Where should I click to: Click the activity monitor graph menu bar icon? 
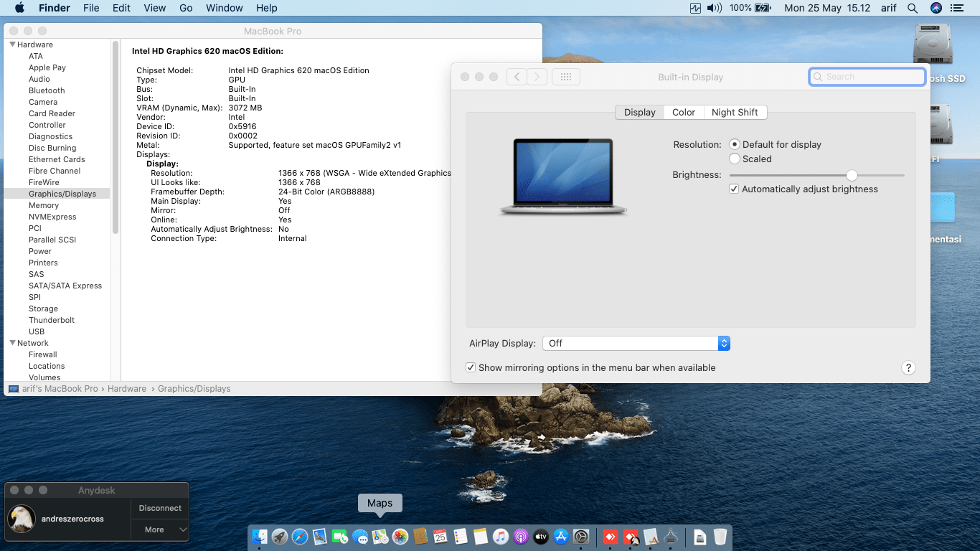694,8
